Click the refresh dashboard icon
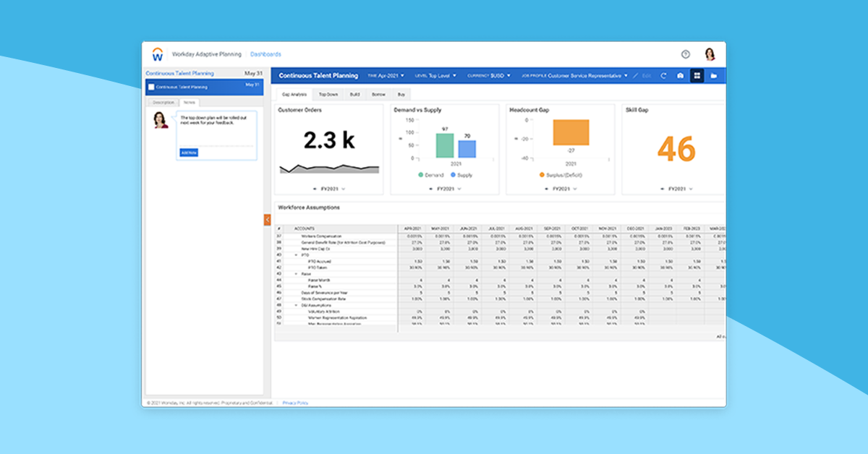868x454 pixels. (663, 75)
